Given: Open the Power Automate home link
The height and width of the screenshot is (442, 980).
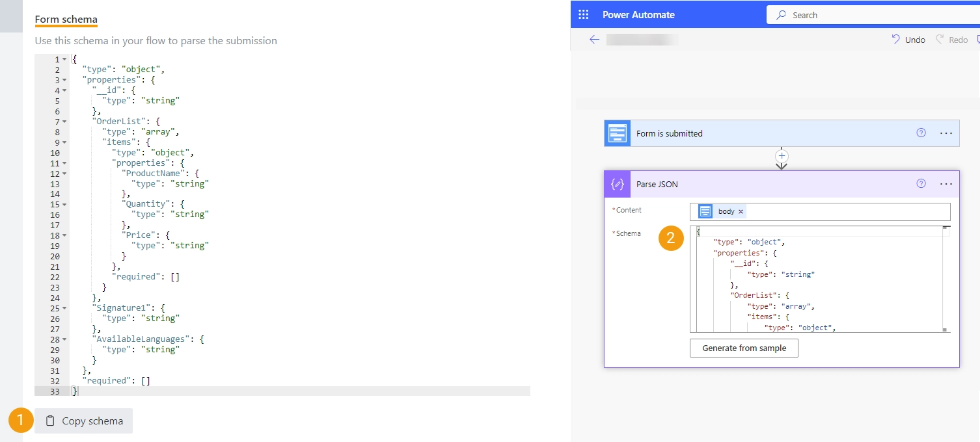Looking at the screenshot, I should (638, 15).
